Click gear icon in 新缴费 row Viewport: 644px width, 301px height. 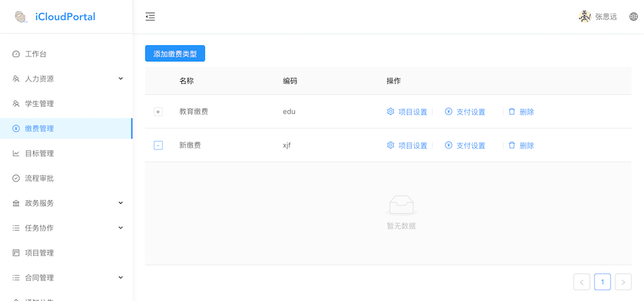pyautogui.click(x=391, y=145)
